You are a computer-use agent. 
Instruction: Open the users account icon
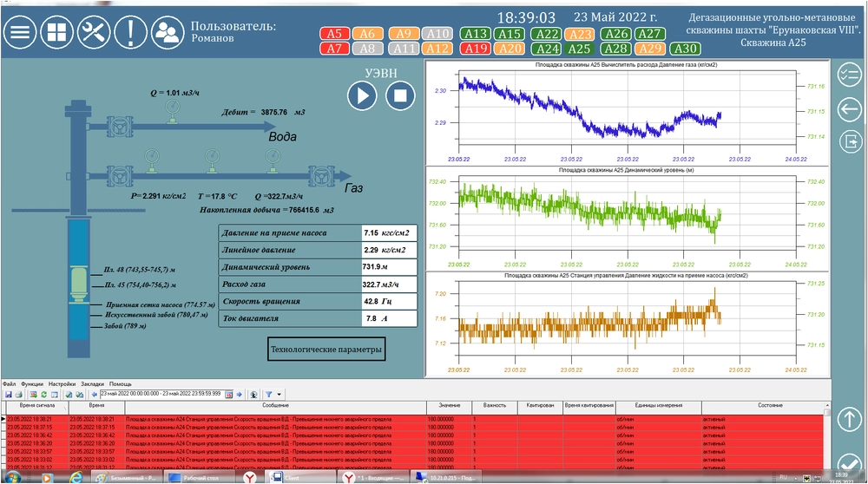(x=167, y=33)
